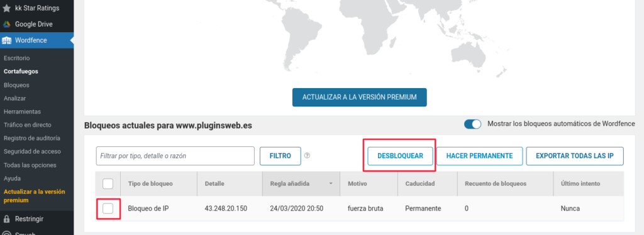Click the Restringir padlock icon
The image size is (644, 235).
6,219
